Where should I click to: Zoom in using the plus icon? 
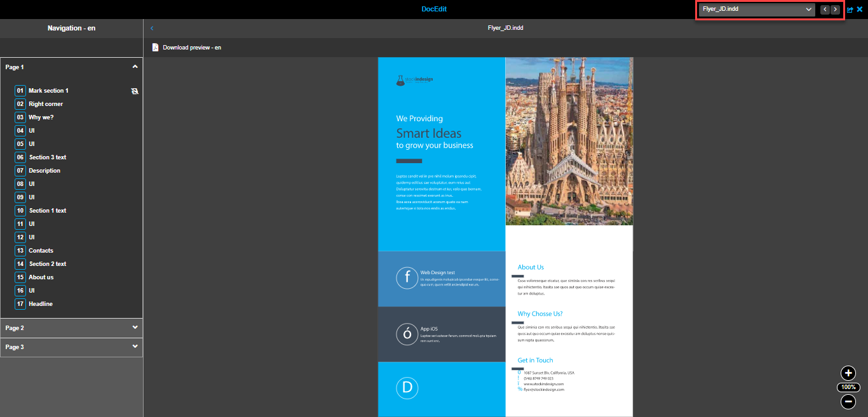click(x=848, y=374)
